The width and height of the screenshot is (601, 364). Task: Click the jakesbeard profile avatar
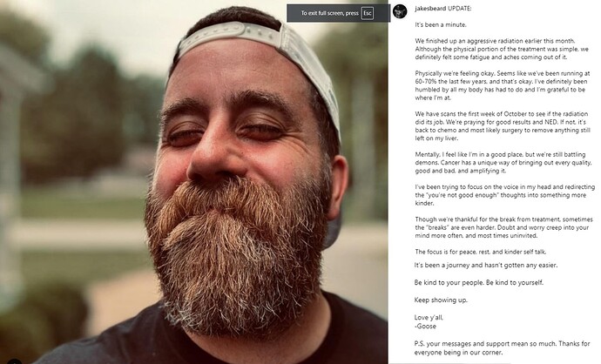pos(400,12)
